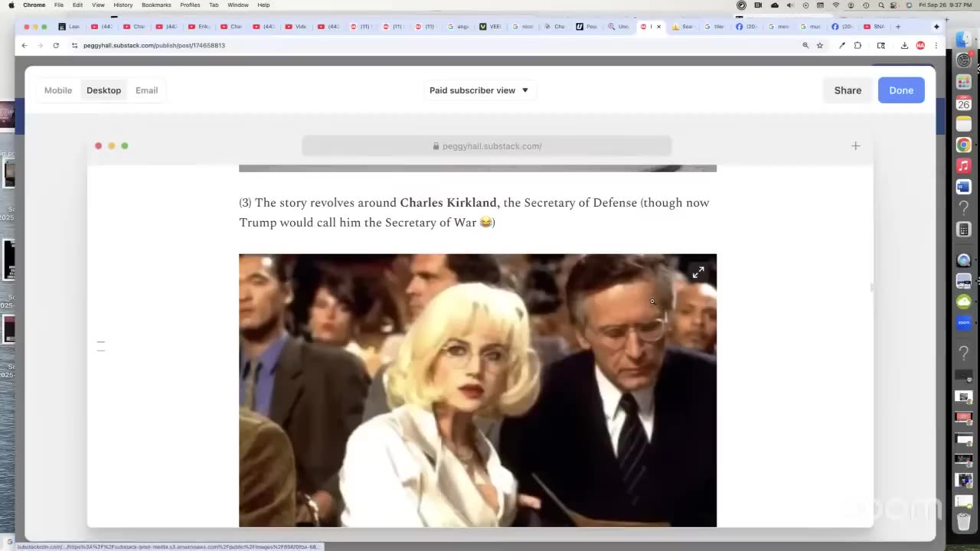Click the volume icon in menu bar

790,5
